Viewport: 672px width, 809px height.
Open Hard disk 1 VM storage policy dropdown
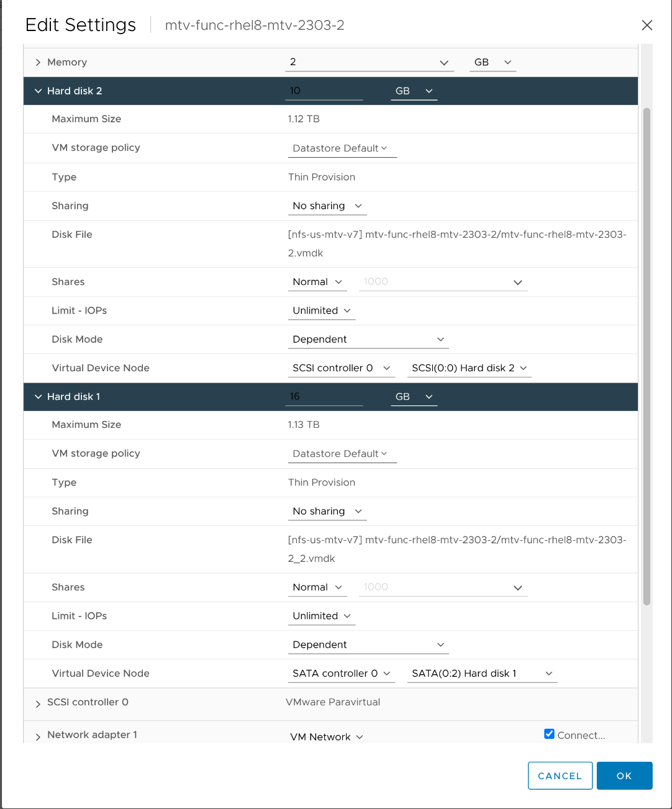click(342, 454)
